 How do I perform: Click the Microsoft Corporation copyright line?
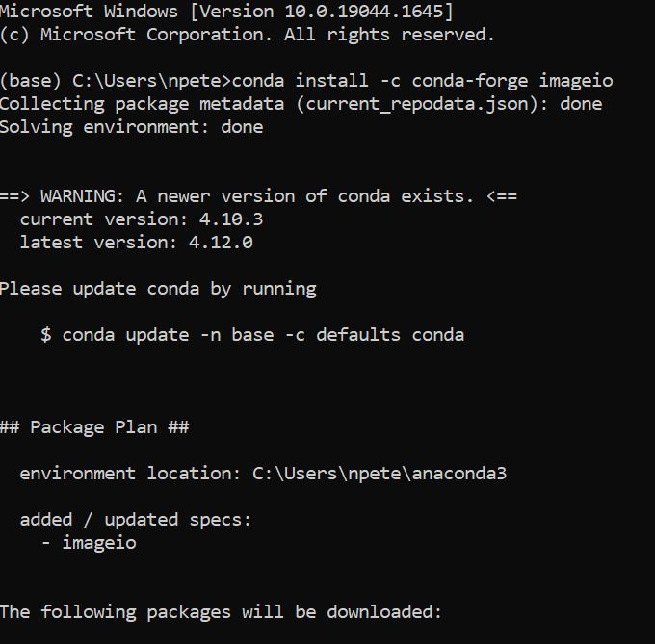(x=247, y=35)
